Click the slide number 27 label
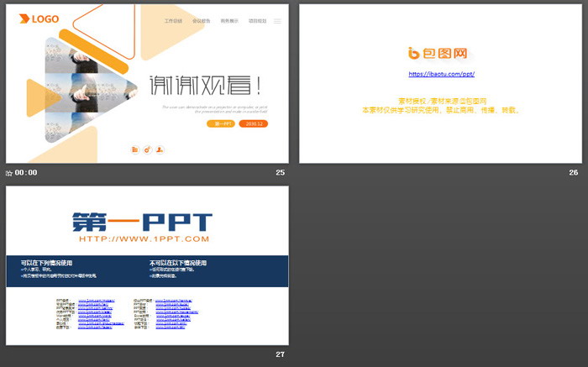The image size is (588, 367). (280, 354)
